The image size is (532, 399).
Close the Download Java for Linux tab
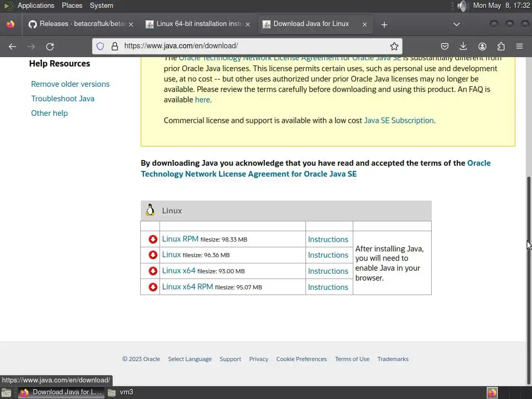364,24
